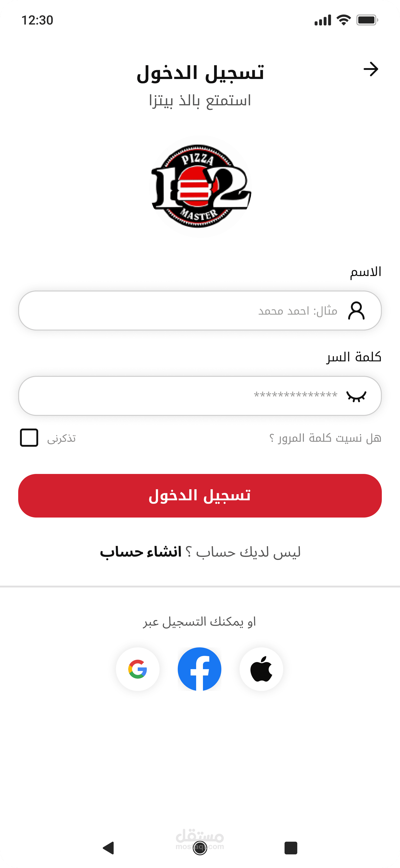
Task: Focus the الاسم name input field
Action: [200, 310]
